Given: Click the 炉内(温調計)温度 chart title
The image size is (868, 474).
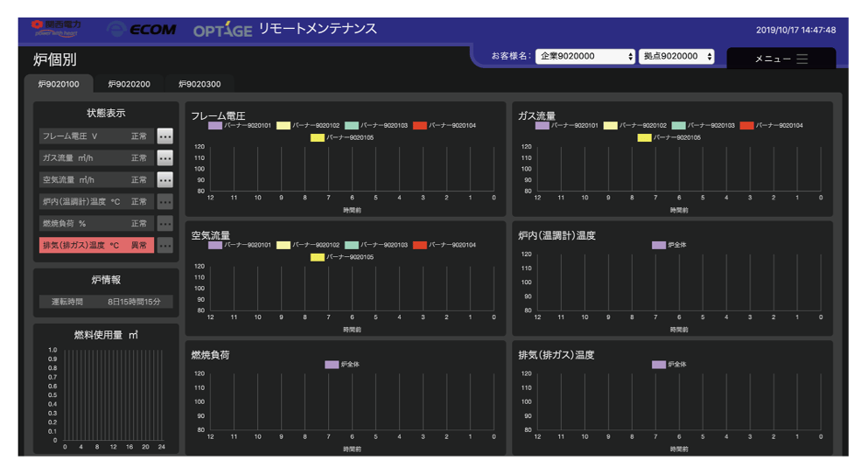Looking at the screenshot, I should click(x=556, y=235).
